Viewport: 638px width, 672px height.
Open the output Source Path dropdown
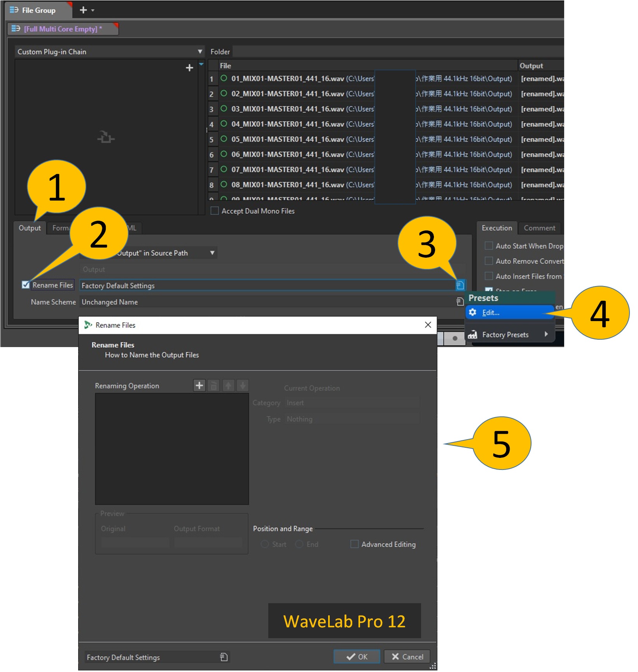tap(212, 253)
